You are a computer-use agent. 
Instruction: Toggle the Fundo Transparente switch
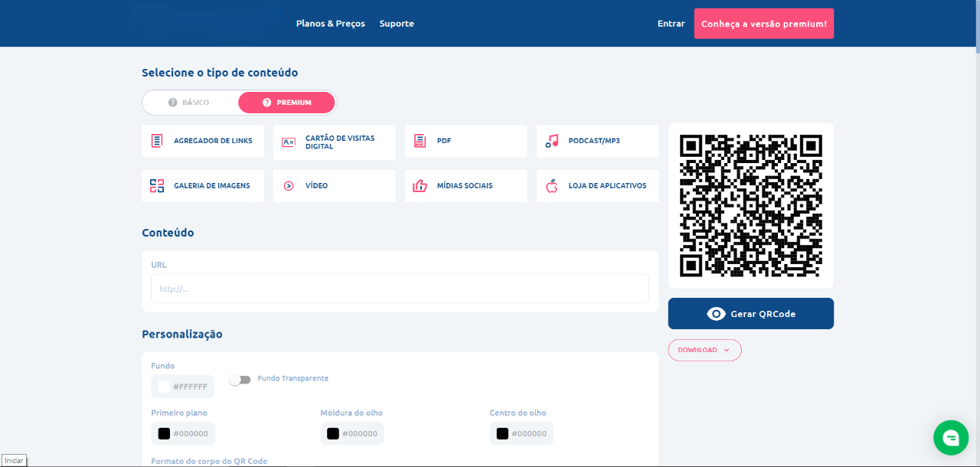241,380
